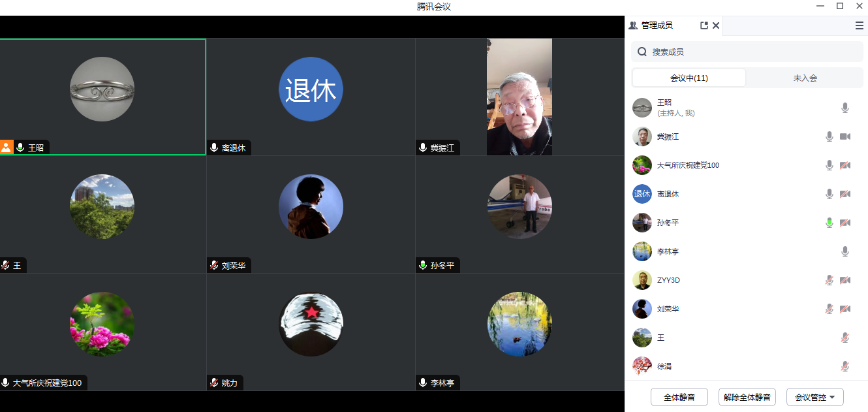Click 大气所庆祝建党100's camera-off icon

pos(845,165)
